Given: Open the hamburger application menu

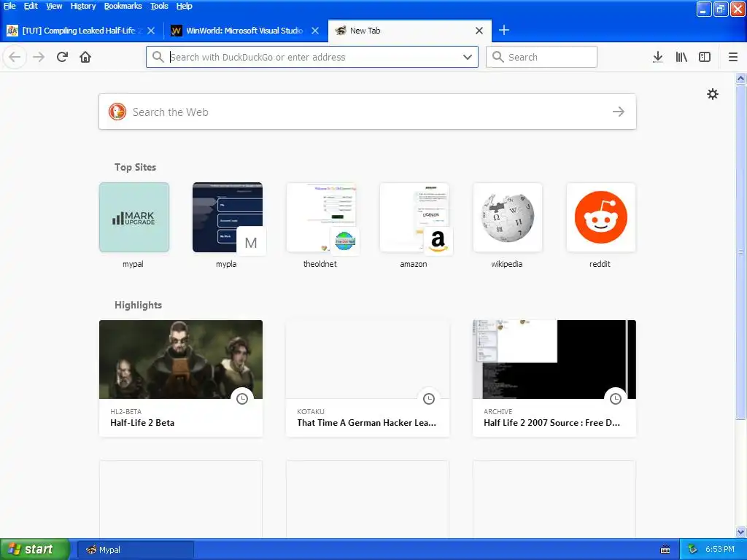Looking at the screenshot, I should click(x=732, y=57).
